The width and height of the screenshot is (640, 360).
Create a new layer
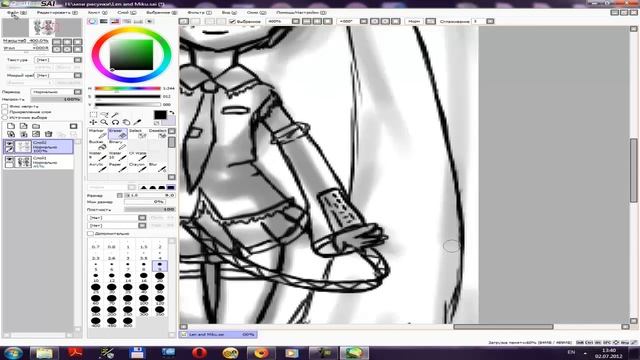pyautogui.click(x=11, y=126)
